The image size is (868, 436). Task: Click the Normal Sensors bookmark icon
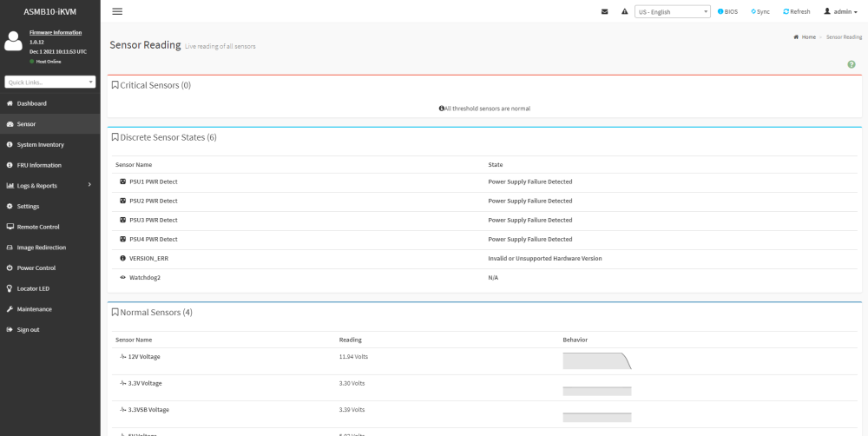click(115, 313)
